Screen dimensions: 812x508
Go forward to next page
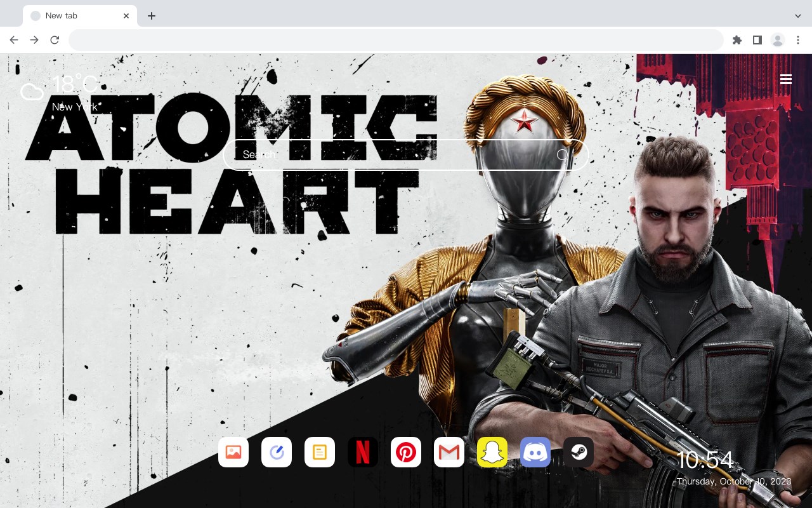click(34, 40)
